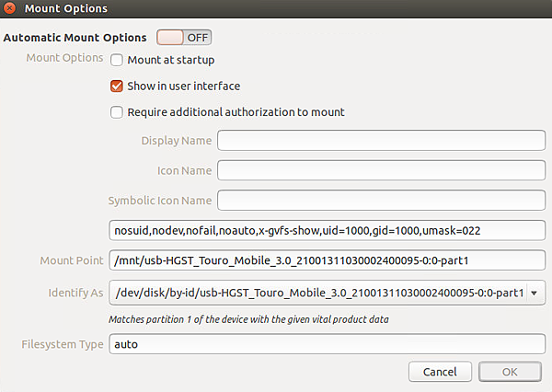Enable the Mount at startup checkbox
Screen dimensions: 552x392
(117, 60)
